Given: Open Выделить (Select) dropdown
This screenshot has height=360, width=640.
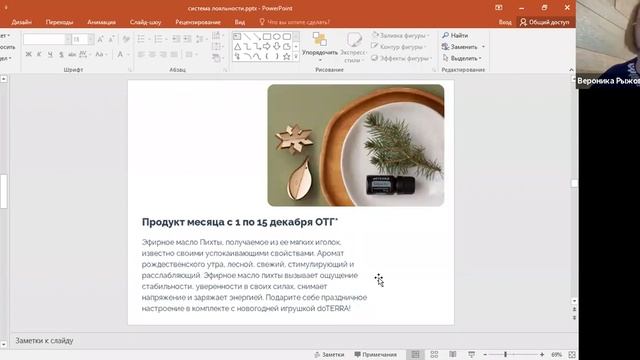Looking at the screenshot, I should [462, 58].
